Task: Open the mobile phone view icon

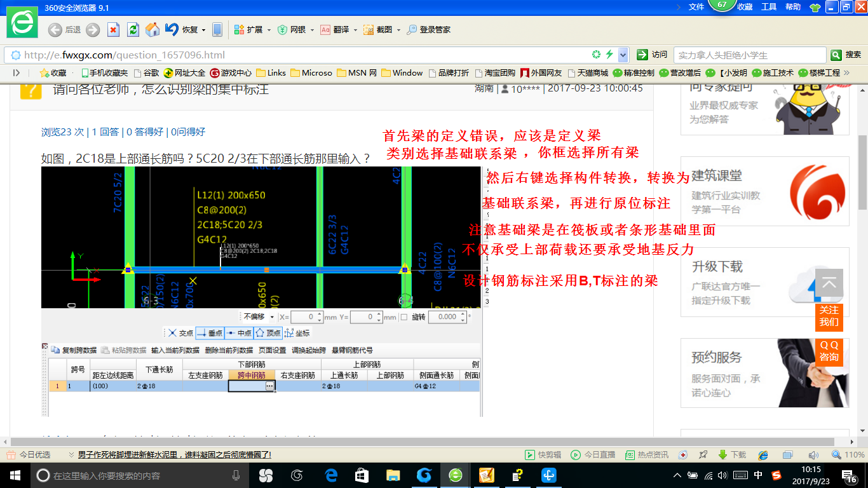Action: [217, 30]
